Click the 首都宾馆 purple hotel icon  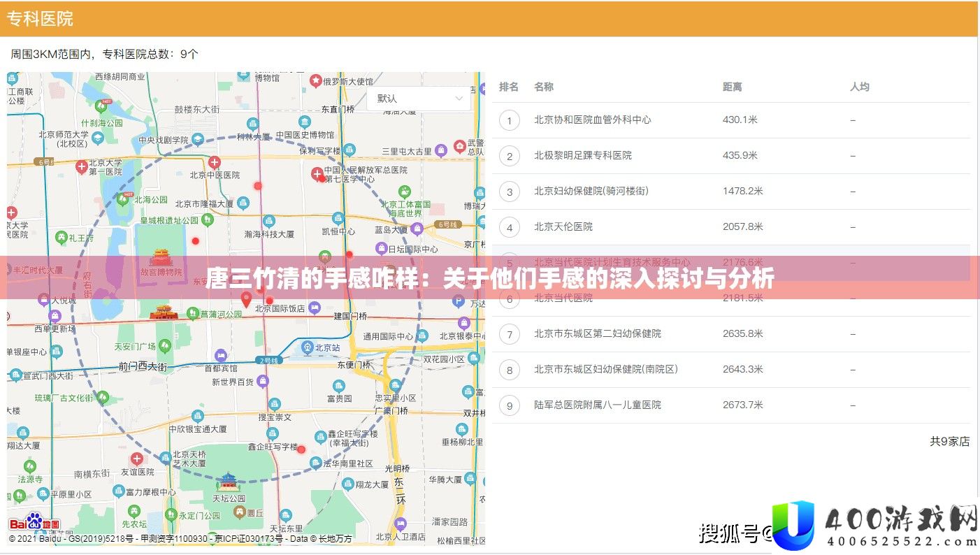[220, 355]
